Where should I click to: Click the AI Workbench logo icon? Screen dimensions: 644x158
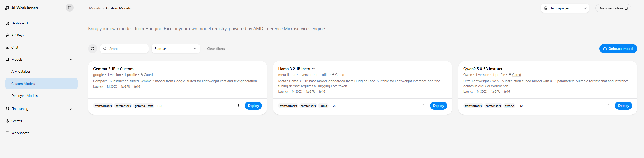coord(7,8)
